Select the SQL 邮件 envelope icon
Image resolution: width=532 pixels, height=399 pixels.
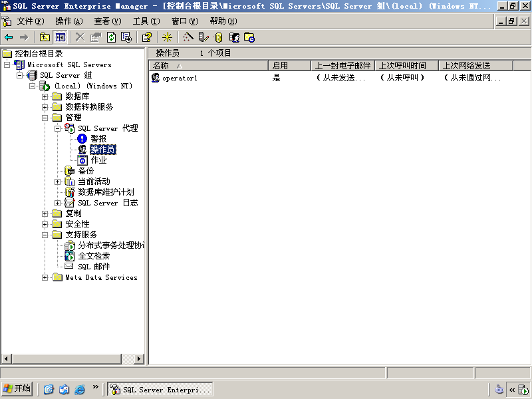(x=69, y=266)
